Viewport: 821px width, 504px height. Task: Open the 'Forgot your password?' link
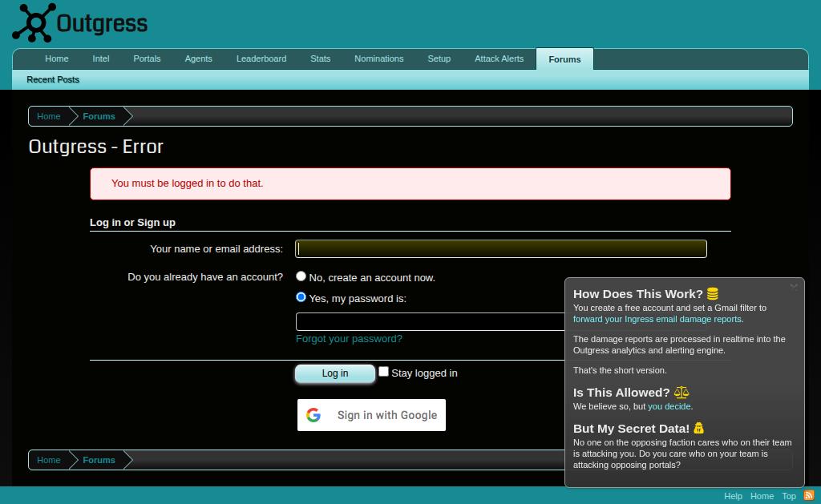pyautogui.click(x=349, y=338)
